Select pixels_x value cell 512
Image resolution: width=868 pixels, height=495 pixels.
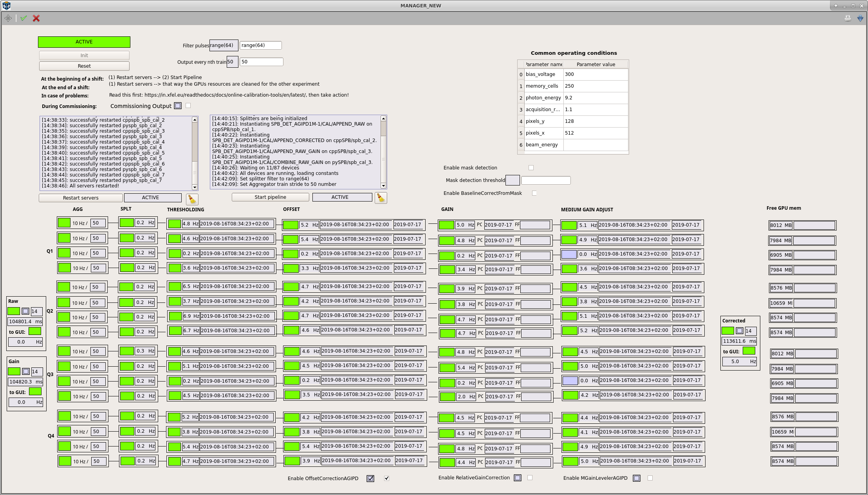(x=596, y=133)
